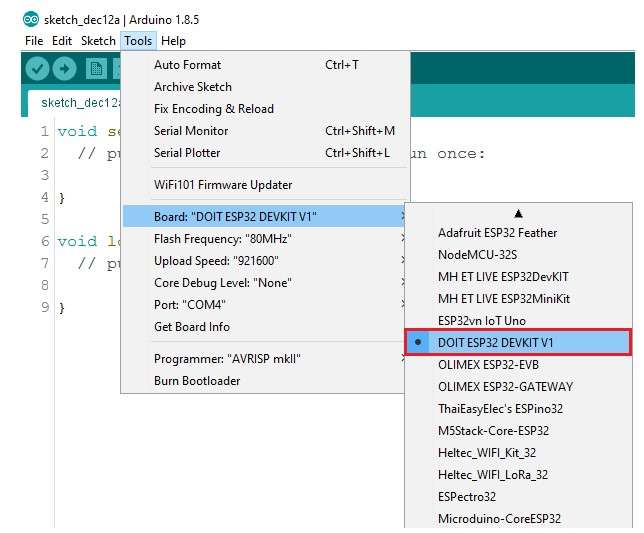Screen dimensions: 644x533
Task: Click line number 8 in editor
Action: (45, 285)
